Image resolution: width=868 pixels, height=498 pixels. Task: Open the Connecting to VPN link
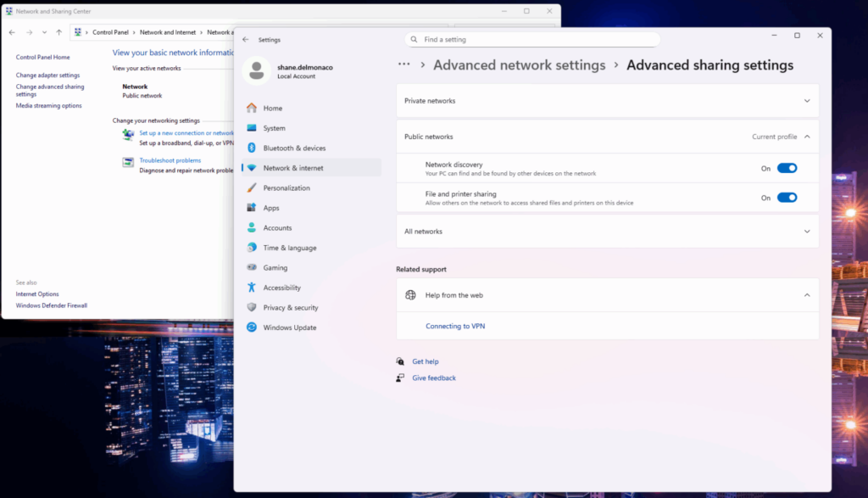click(x=455, y=327)
